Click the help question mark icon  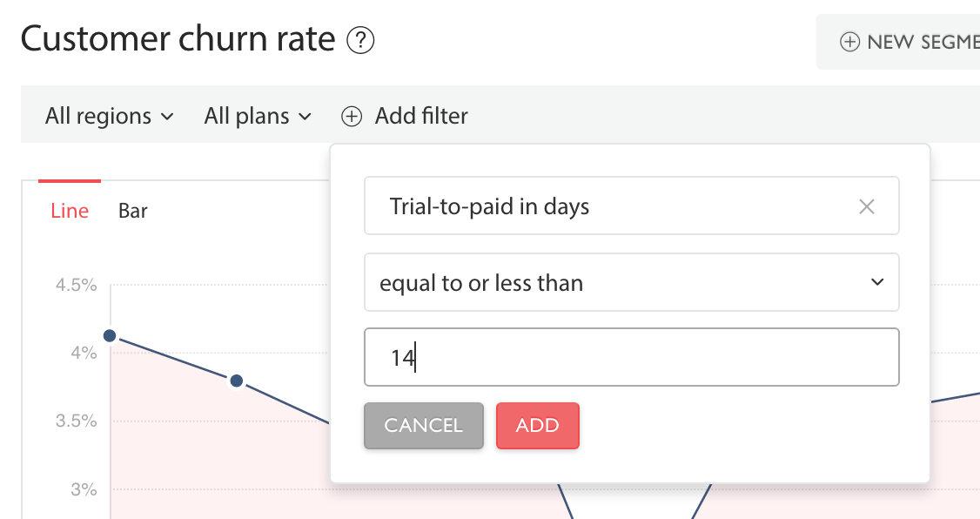tap(360, 41)
